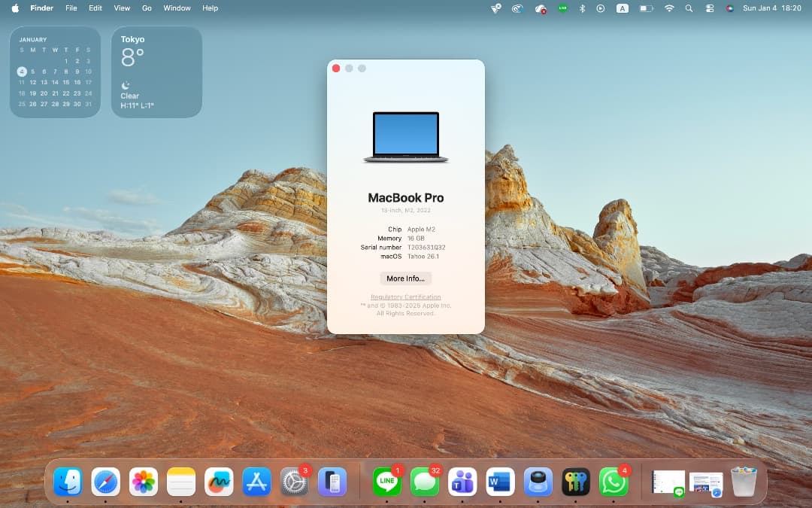The image size is (812, 508).
Task: Click the More Info button
Action: click(405, 278)
